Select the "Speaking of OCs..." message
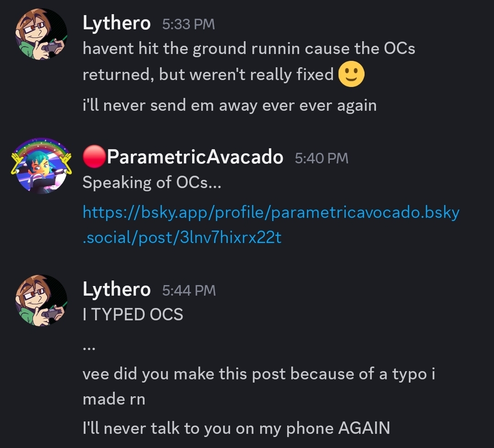This screenshot has width=494, height=448. [151, 183]
